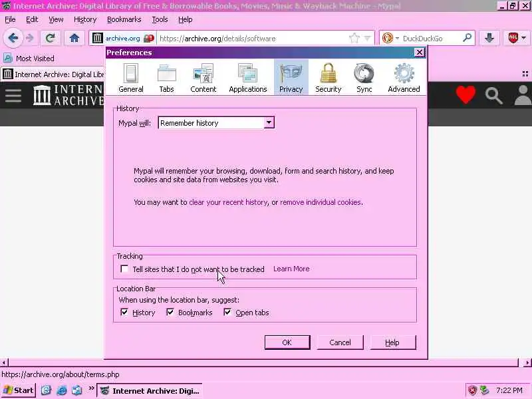
Task: Expand the location bar history dropdown arrow
Action: pyautogui.click(x=368, y=38)
